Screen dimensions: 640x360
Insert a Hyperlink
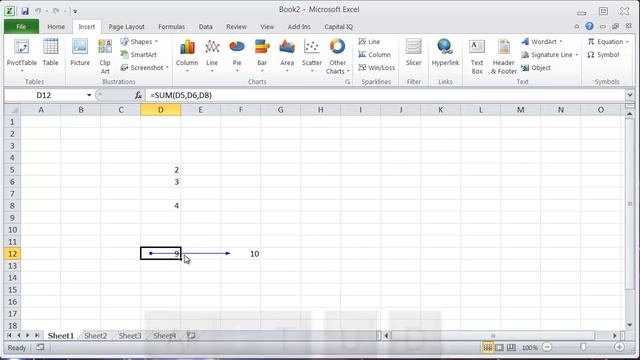pos(445,53)
